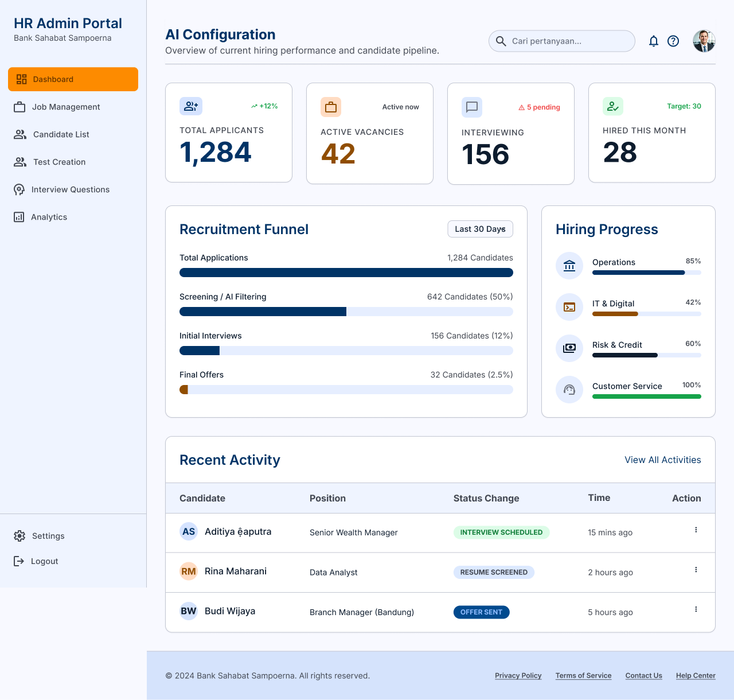Click the help question mark icon
This screenshot has height=700, width=734.
[x=673, y=41]
